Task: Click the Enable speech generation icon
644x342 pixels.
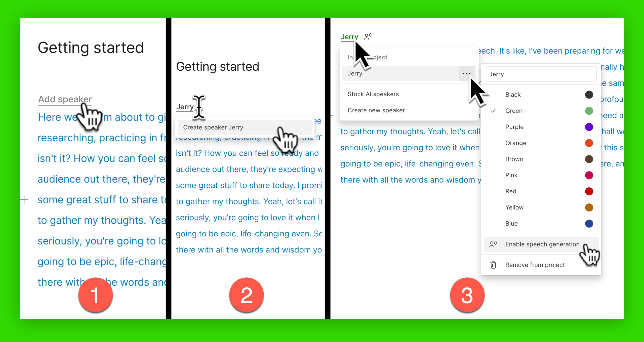Action: (x=494, y=244)
